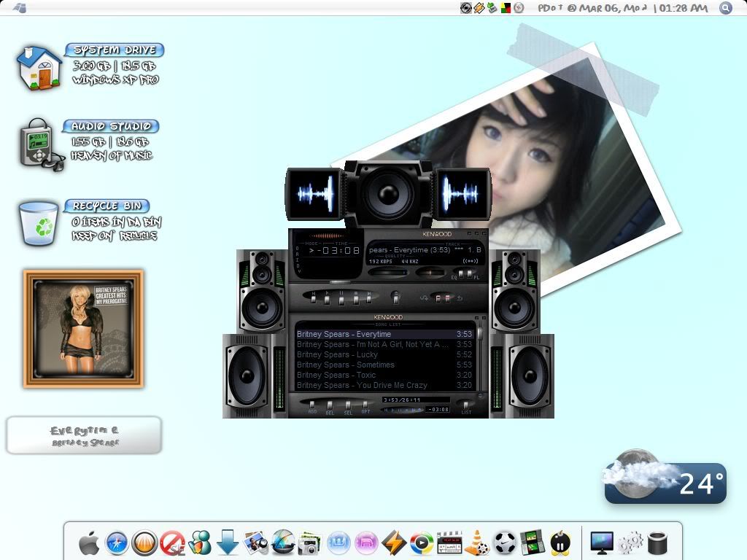Open the ADD menu in playlist footer
The height and width of the screenshot is (560, 747).
312,406
